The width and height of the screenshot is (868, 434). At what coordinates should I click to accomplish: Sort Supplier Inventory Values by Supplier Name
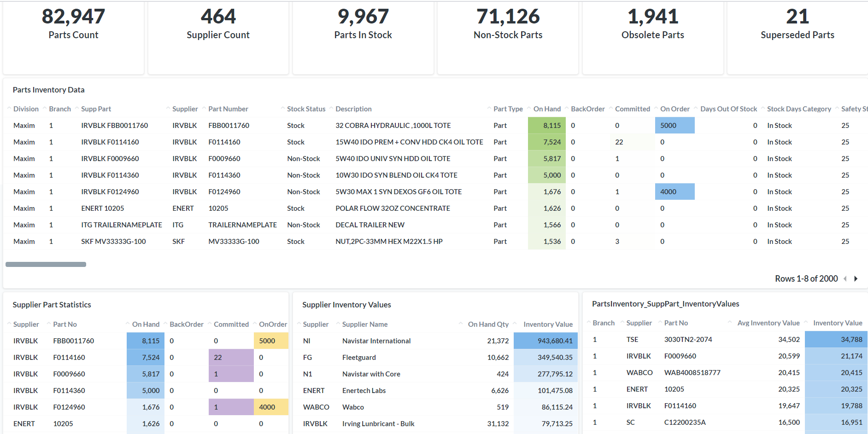pyautogui.click(x=365, y=324)
